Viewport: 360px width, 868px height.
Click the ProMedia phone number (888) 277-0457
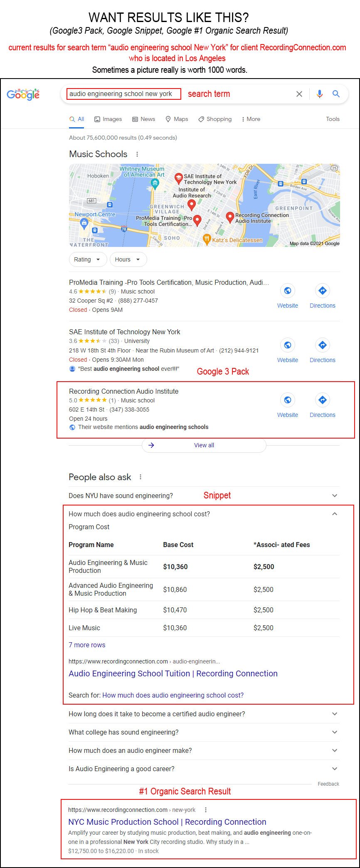138,301
